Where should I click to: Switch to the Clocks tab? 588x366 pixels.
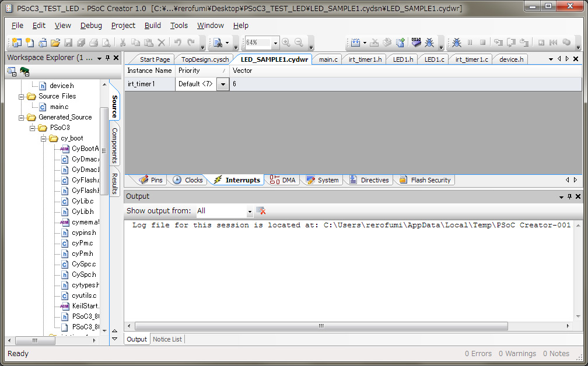point(188,180)
